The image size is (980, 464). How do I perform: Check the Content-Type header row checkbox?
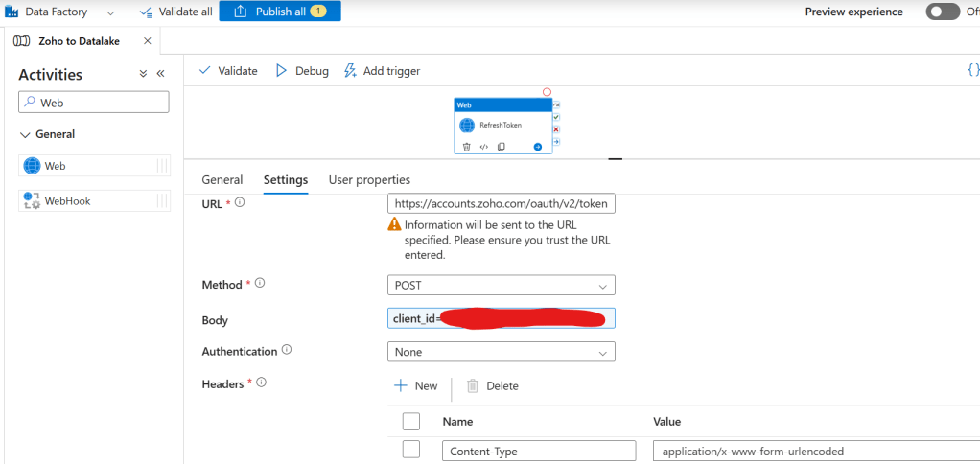[411, 451]
